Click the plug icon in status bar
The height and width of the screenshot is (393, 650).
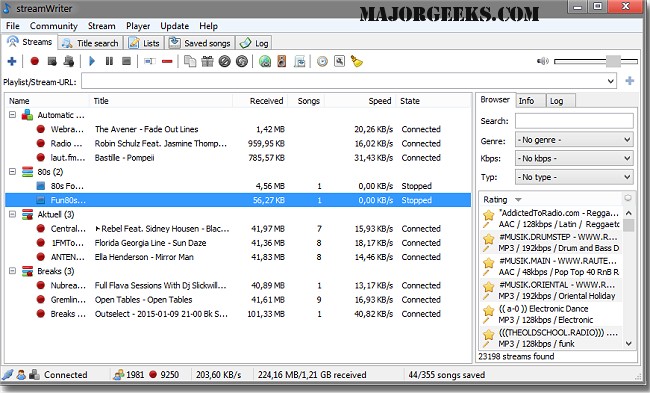click(x=7, y=375)
